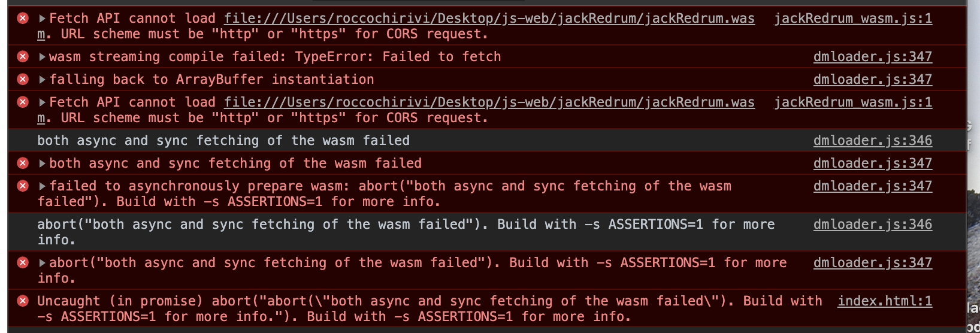
Task: Open the index.html:1 source link
Action: click(x=884, y=301)
